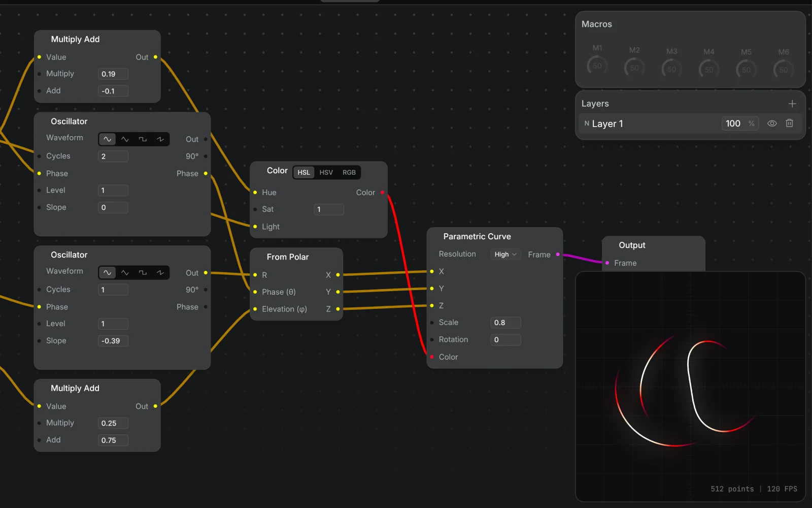Edit Scale value 0.8 in Parametric Curve
Viewport: 812px width, 508px height.
[506, 323]
